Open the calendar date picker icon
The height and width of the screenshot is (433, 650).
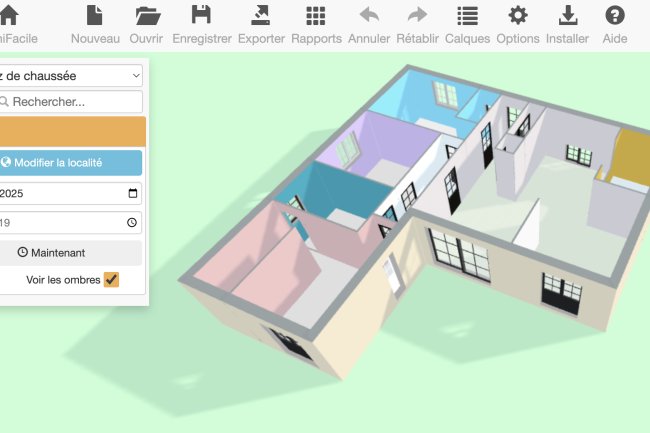coord(133,193)
